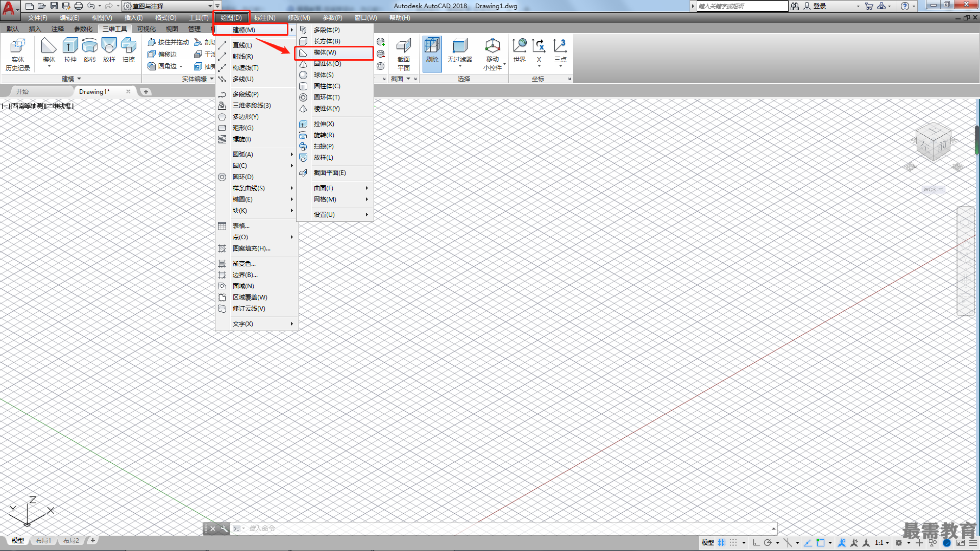This screenshot has width=980, height=551.
Task: Switch to the 可视化 ribbon tab
Action: (146, 29)
